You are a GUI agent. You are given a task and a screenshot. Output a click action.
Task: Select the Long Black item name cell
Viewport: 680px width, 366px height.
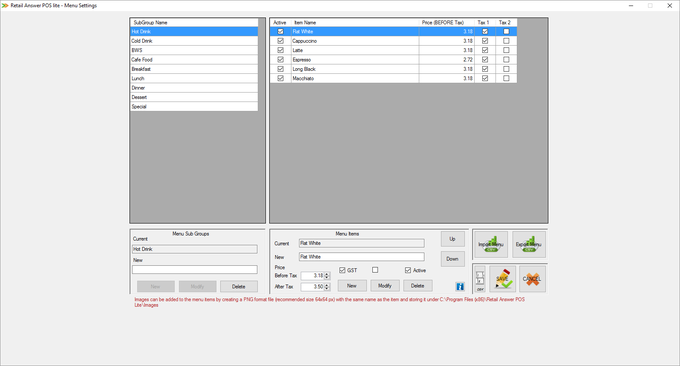(x=355, y=69)
